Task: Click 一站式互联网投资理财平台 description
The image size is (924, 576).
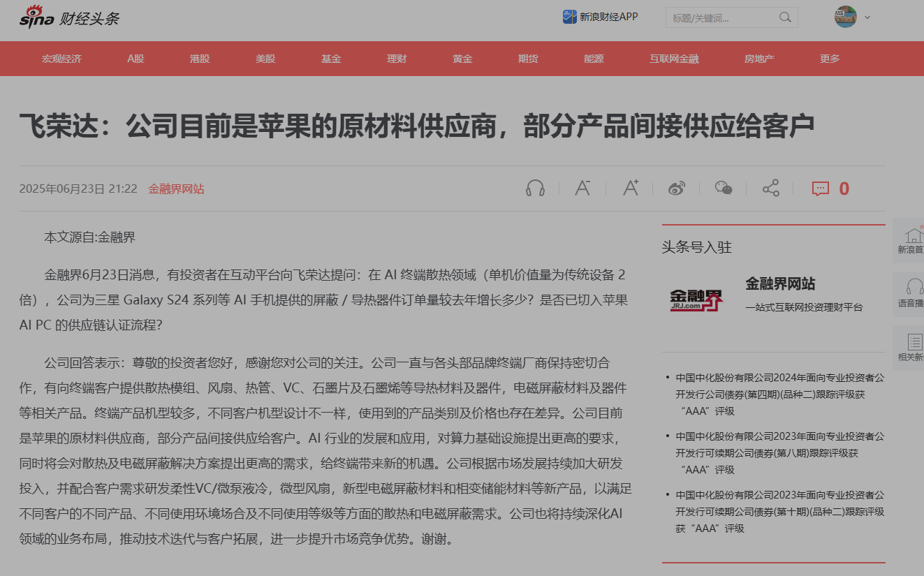Action: coord(804,307)
